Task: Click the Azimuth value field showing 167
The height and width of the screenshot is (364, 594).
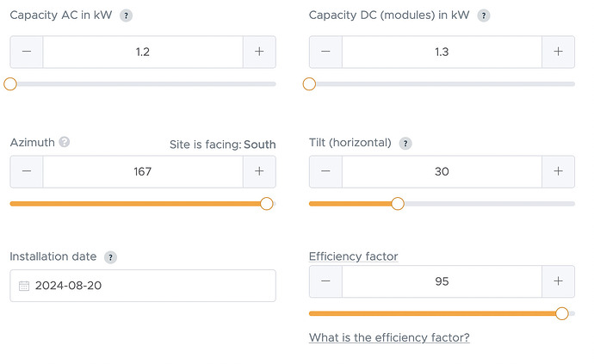Action: click(x=143, y=171)
